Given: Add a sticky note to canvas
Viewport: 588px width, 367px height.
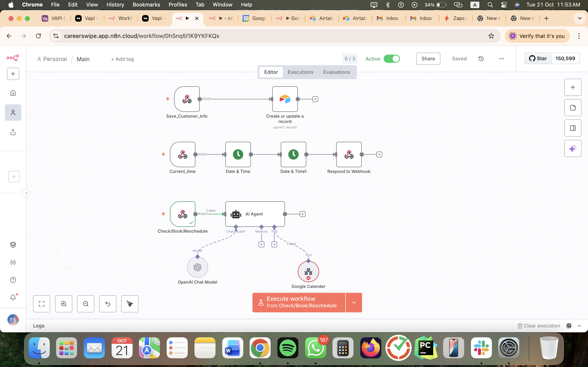Looking at the screenshot, I should (572, 108).
